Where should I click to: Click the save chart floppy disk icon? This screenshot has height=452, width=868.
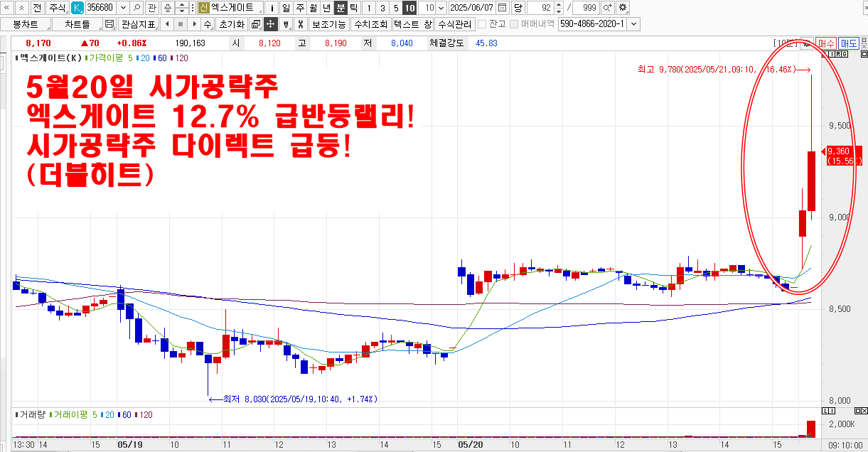(109, 24)
